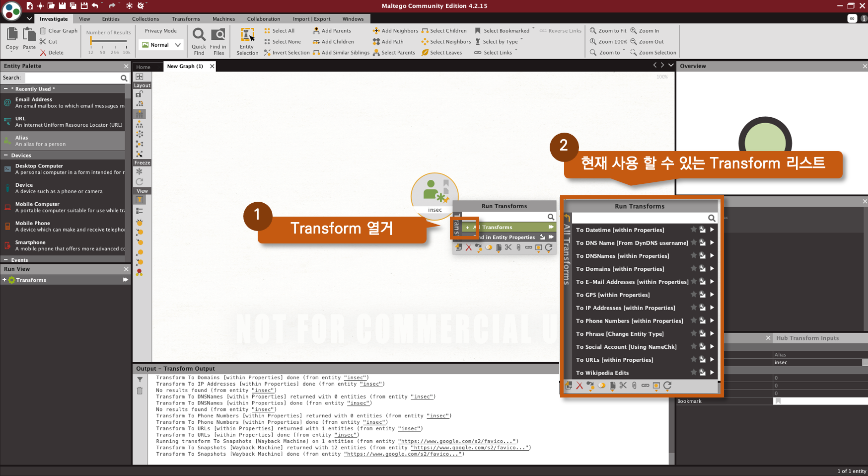Choose the Circular layout icon
The image size is (868, 476).
140,134
